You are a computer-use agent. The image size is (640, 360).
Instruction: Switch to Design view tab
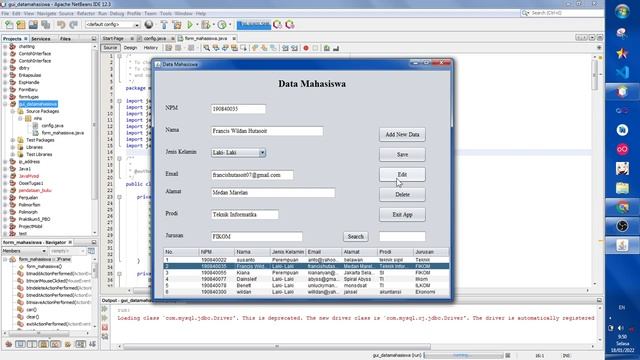[x=130, y=48]
